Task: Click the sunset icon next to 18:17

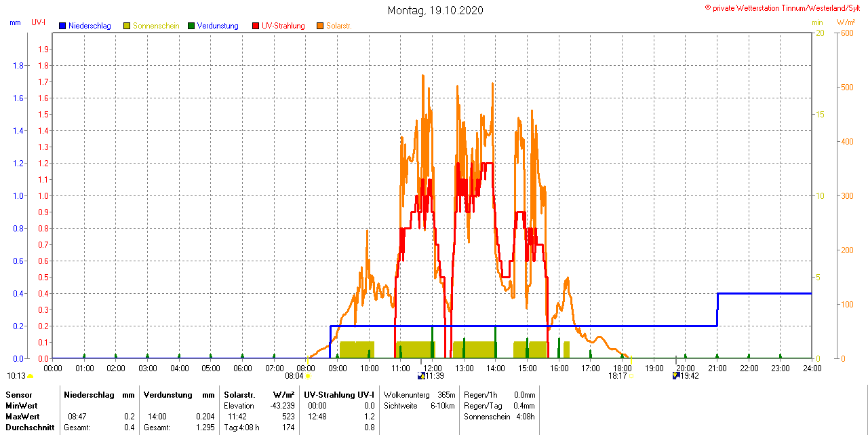Action: 631,376
